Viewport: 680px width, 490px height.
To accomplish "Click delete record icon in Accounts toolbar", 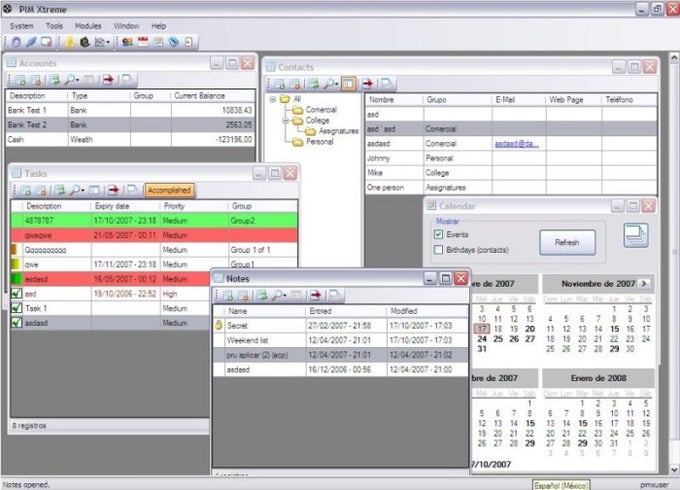I will pyautogui.click(x=36, y=80).
